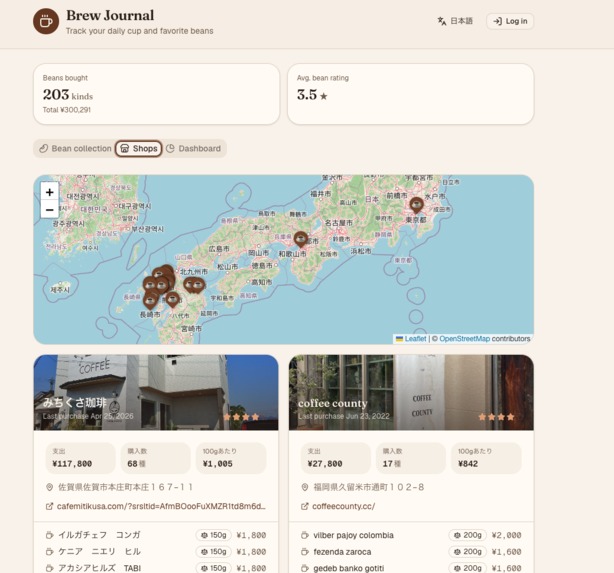Select the vilber pajoy colombia bean row
This screenshot has height=573, width=614.
tap(411, 535)
